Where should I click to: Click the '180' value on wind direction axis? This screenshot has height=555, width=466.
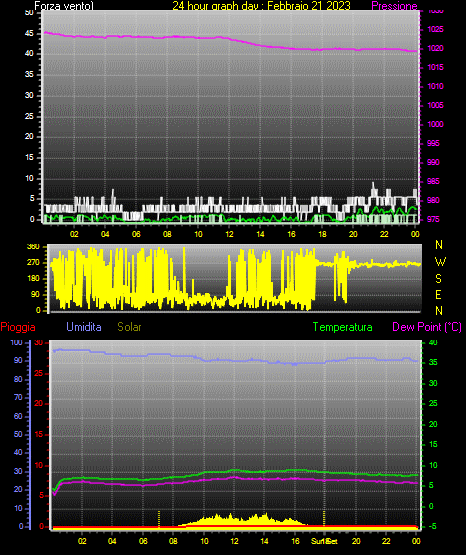tap(33, 279)
